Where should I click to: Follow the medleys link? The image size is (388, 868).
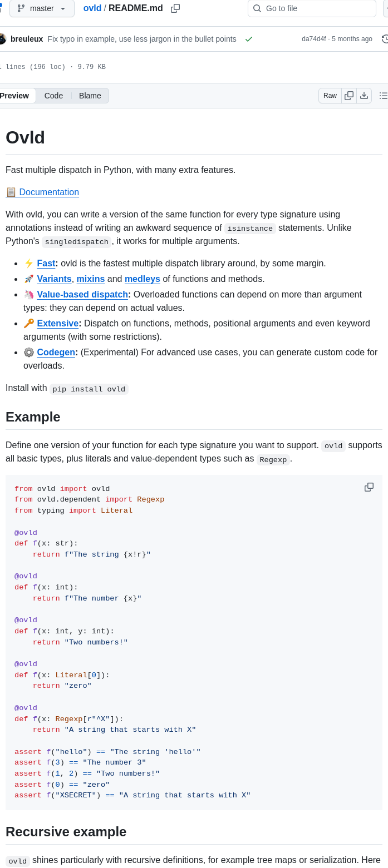coord(143,279)
